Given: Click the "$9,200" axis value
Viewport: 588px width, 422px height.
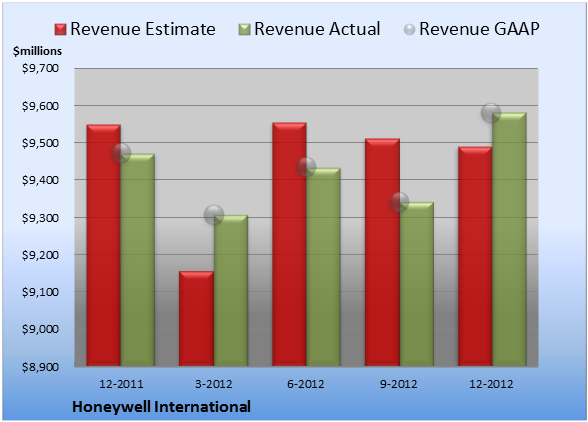Looking at the screenshot, I should click(40, 255).
